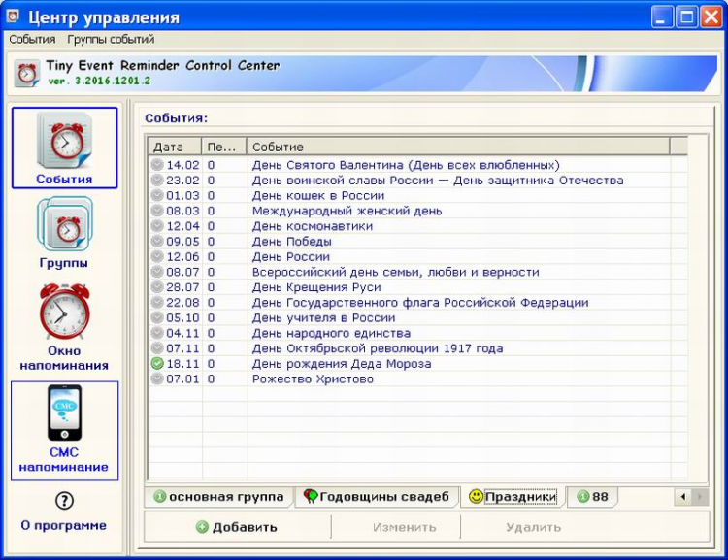
Task: Select the row День учителя в России
Action: pos(417,317)
